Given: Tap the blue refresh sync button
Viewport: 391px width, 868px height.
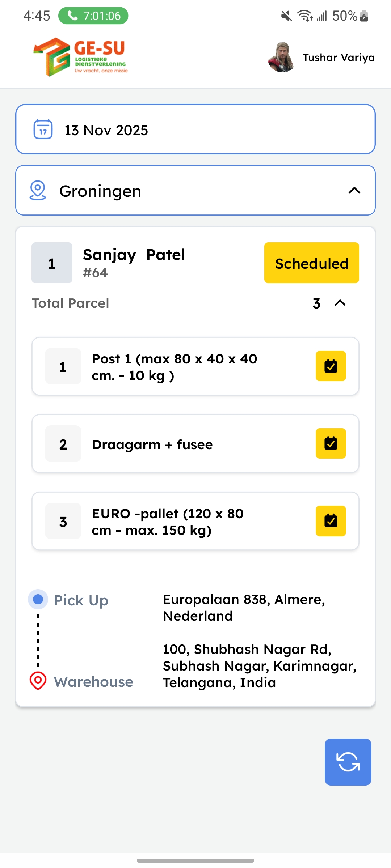Looking at the screenshot, I should coord(348,762).
